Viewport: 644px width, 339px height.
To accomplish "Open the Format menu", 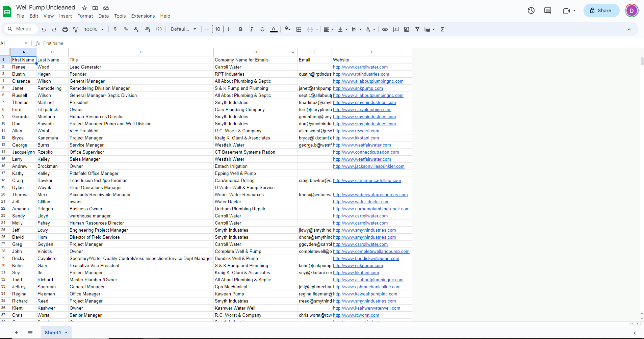I will point(85,16).
